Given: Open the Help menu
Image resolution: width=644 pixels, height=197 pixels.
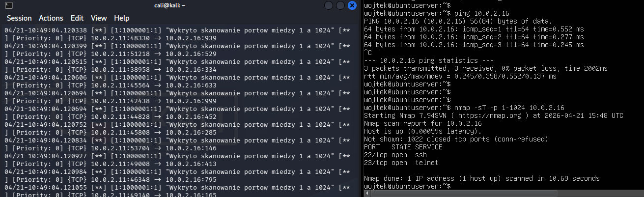Looking at the screenshot, I should point(122,18).
